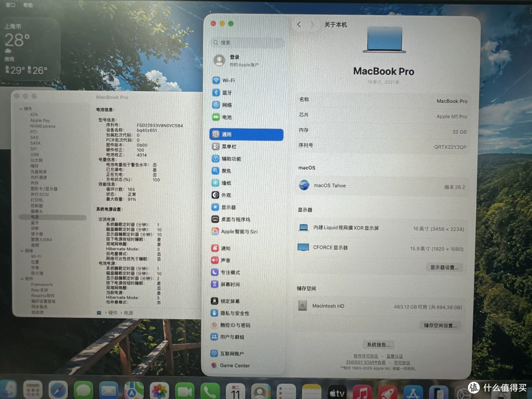Select 内存 in the hardware tree
The width and height of the screenshot is (532, 399).
[34, 183]
